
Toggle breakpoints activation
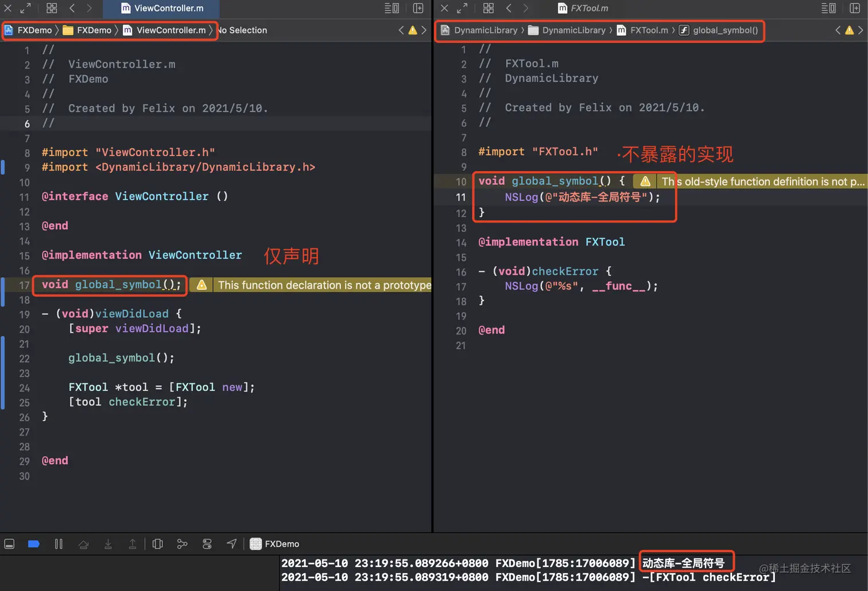(x=34, y=544)
